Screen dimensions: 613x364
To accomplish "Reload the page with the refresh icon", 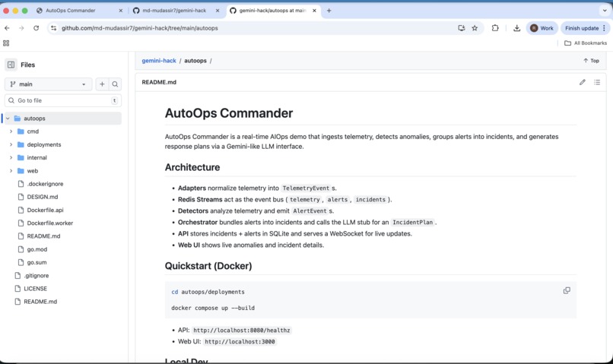I will 36,28.
